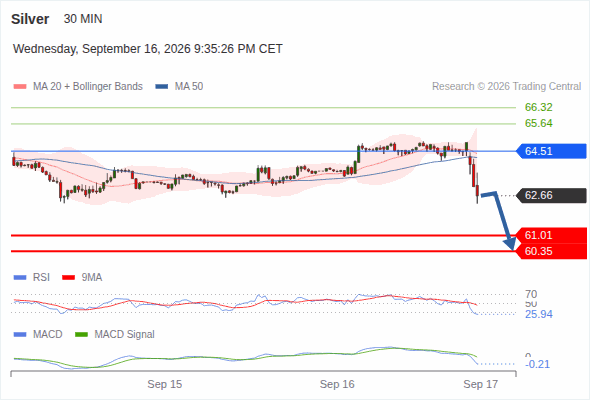Screen dimensions: 590x400
Task: Click the 30 MIN timeframe label
Action: click(x=83, y=19)
